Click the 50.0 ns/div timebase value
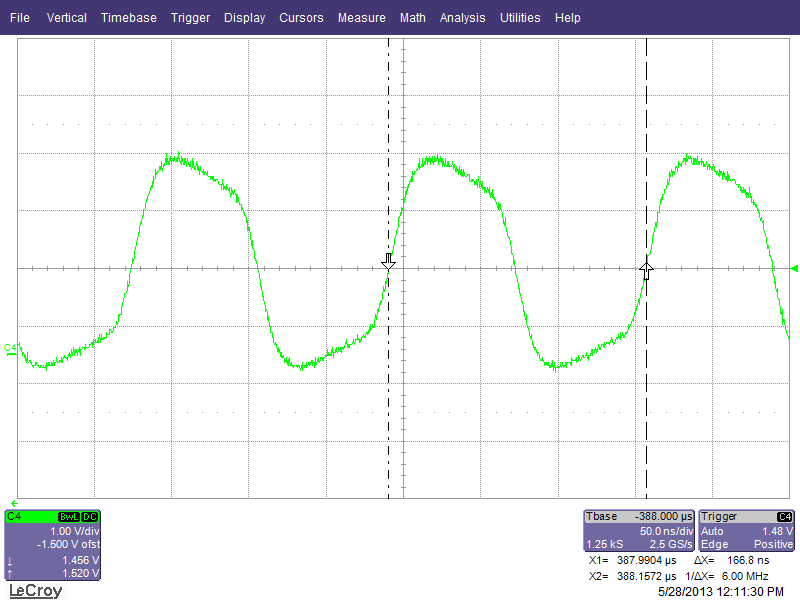Image resolution: width=800 pixels, height=600 pixels. (666, 531)
